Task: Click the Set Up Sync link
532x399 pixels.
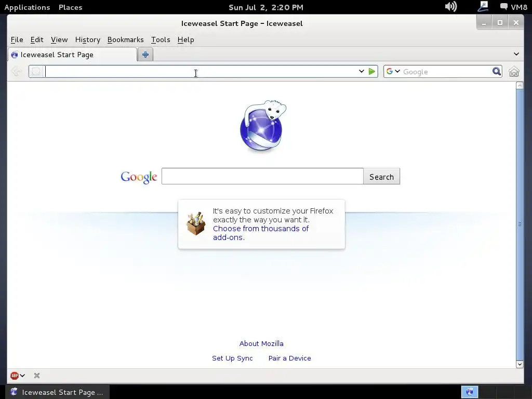Action: click(232, 358)
